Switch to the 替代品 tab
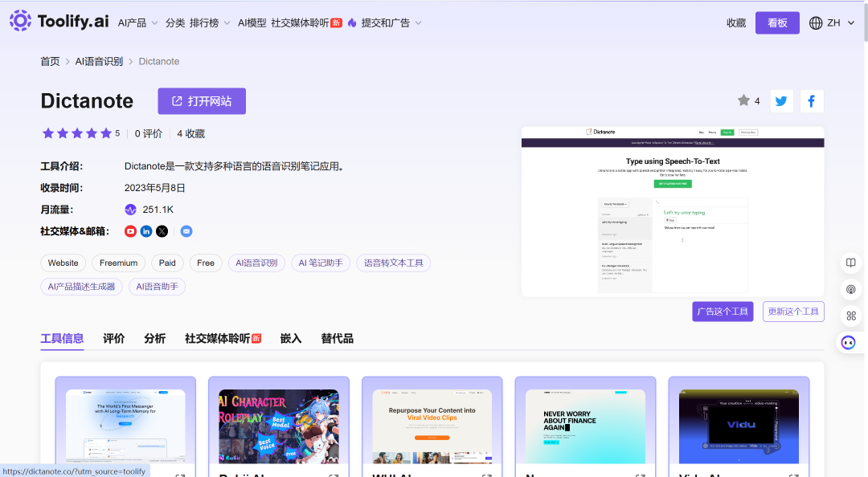The height and width of the screenshot is (477, 868). click(337, 339)
